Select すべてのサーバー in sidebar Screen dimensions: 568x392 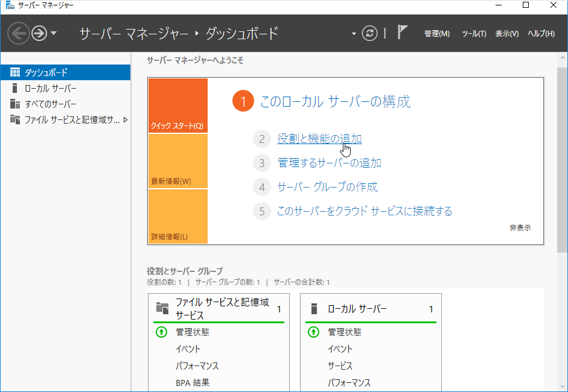point(50,104)
